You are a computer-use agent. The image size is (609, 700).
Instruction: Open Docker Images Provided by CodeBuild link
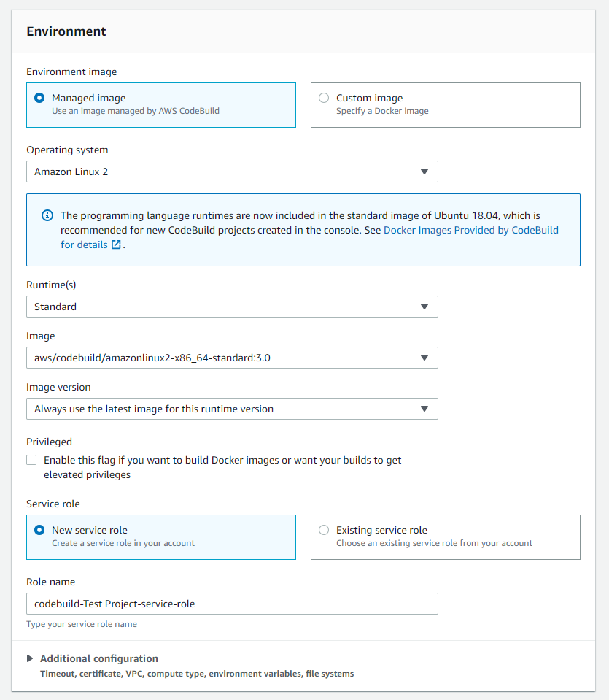470,230
